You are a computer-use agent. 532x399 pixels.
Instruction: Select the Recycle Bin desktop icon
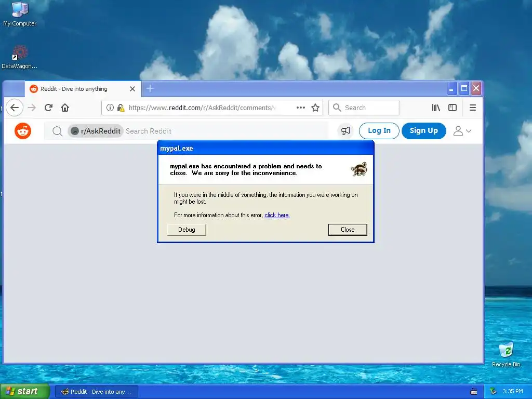click(506, 355)
